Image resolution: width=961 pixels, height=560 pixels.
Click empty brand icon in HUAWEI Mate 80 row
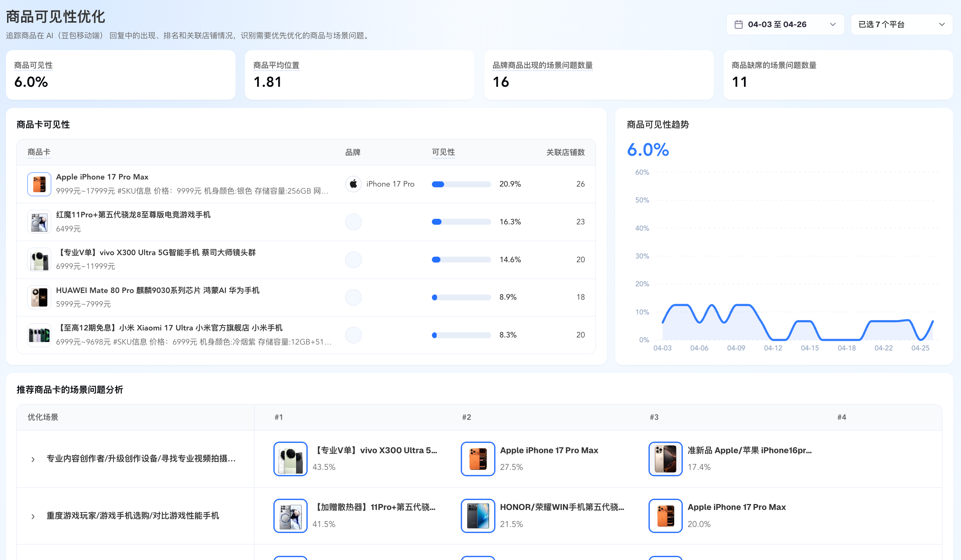click(x=353, y=297)
